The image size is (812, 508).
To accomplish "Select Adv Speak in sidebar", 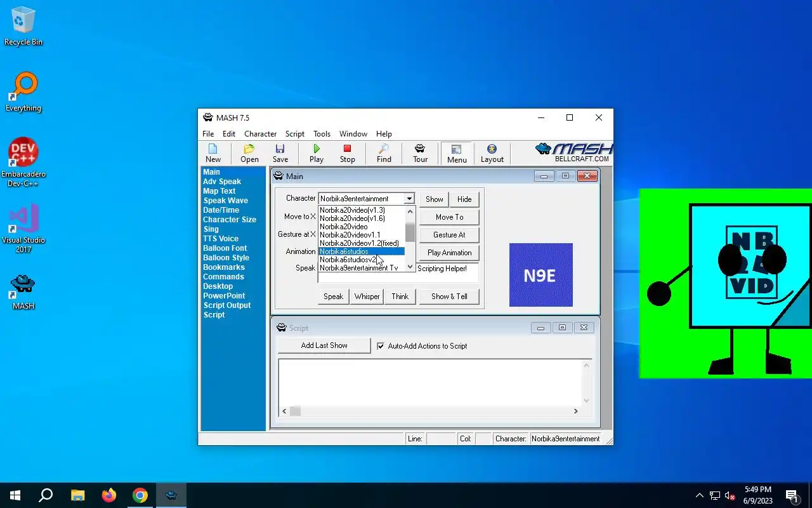I will click(222, 182).
